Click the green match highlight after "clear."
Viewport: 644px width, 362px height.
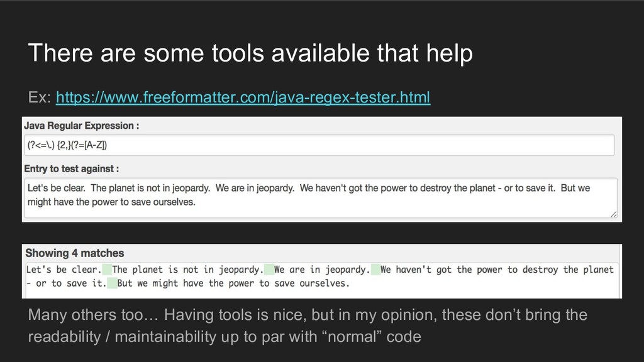[x=107, y=270]
